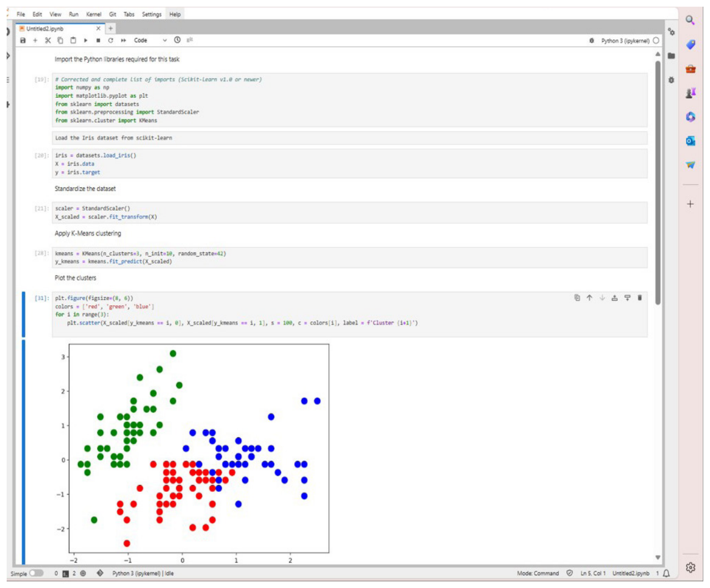Delete the active cell with trash icon
Viewport: 710px width, 588px height.
639,298
